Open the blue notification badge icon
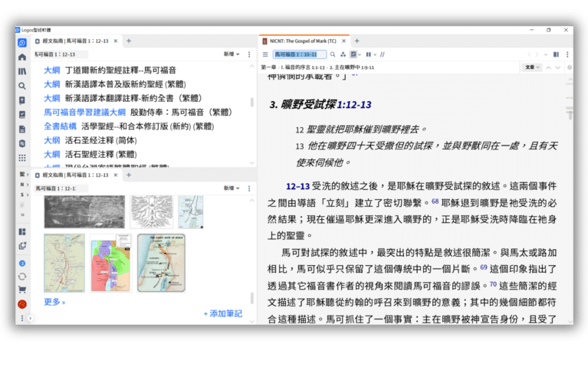Viewport: 588px width, 367px height. pyautogui.click(x=22, y=264)
